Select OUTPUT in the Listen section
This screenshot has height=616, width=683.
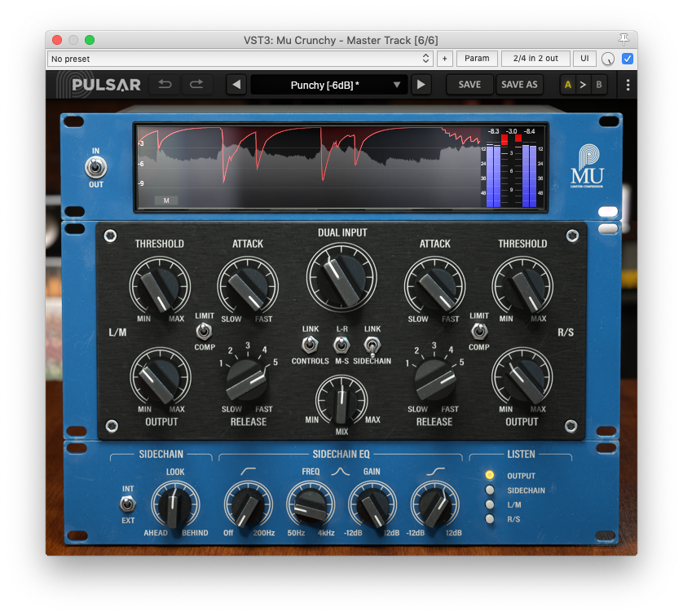point(490,474)
